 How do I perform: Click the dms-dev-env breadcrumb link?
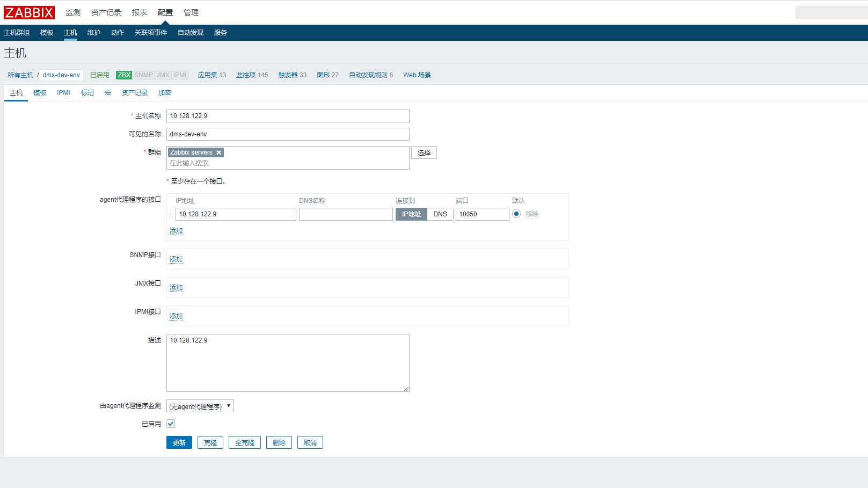[x=61, y=75]
